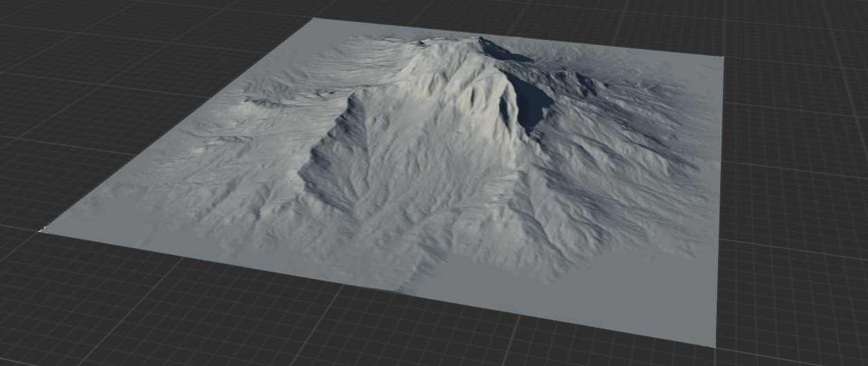
Task: Click the terrain's back top corner
Action: [x=313, y=19]
